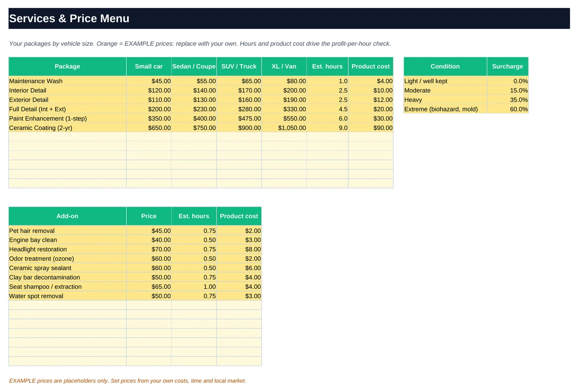Select the Headlight restoration add-on
The width and height of the screenshot is (578, 392).
(x=67, y=249)
